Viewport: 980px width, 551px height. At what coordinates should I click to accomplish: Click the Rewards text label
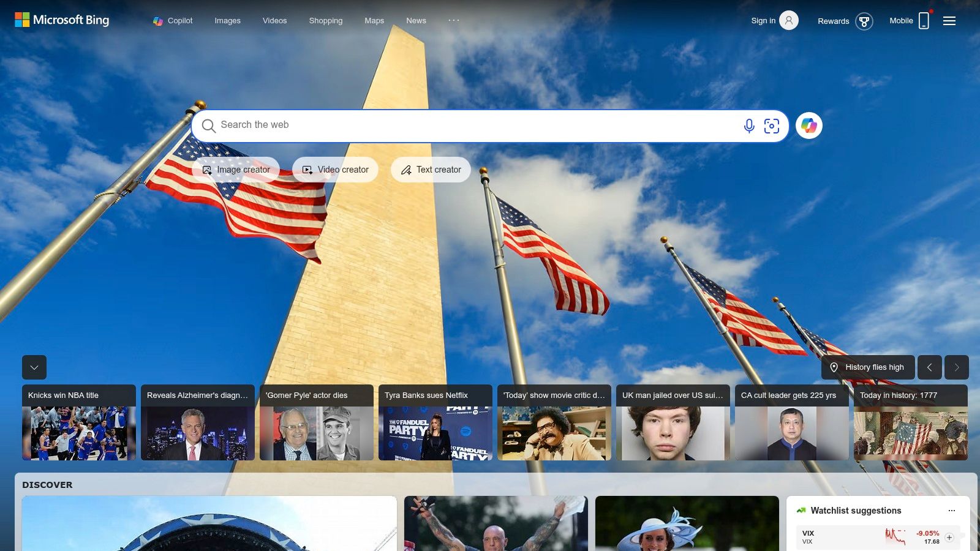click(x=834, y=21)
